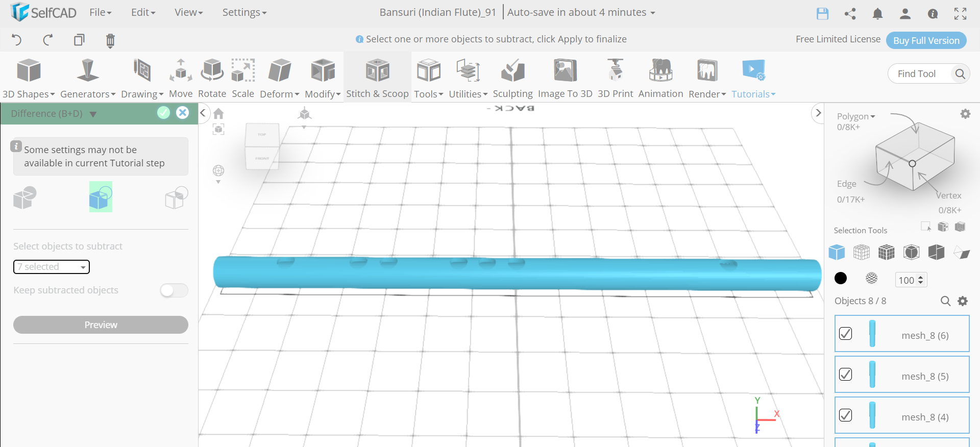This screenshot has height=447, width=980.
Task: Click the Redo arrow icon
Action: pyautogui.click(x=48, y=40)
